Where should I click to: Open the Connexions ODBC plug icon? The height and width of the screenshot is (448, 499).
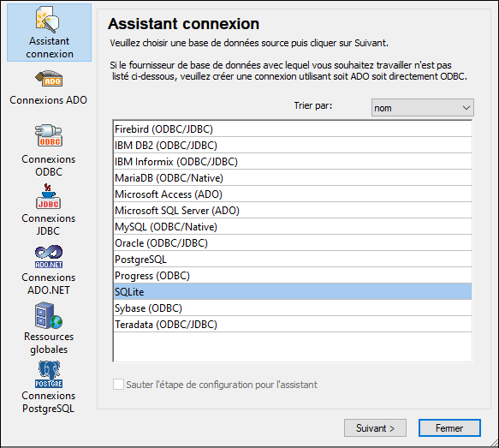(x=49, y=135)
